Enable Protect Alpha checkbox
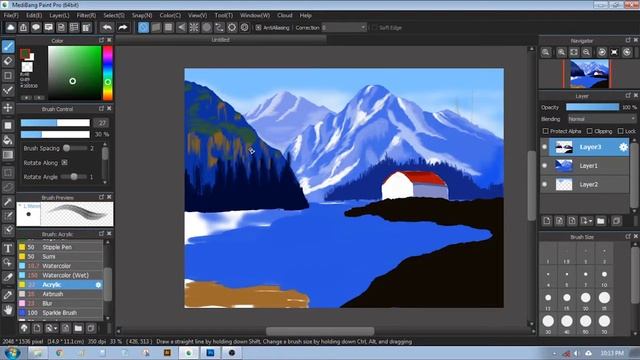The image size is (640, 360). tap(546, 131)
